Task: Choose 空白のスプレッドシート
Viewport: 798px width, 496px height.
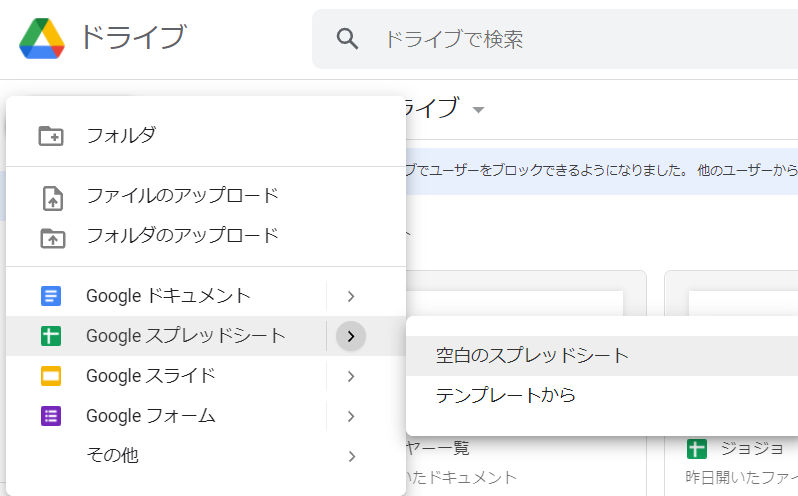Action: click(x=602, y=356)
